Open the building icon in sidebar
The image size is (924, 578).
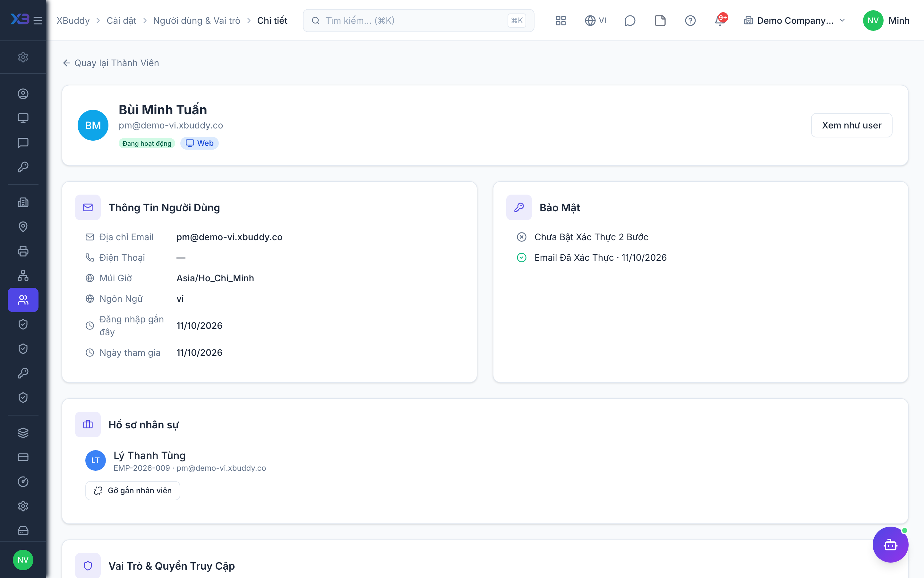[23, 202]
